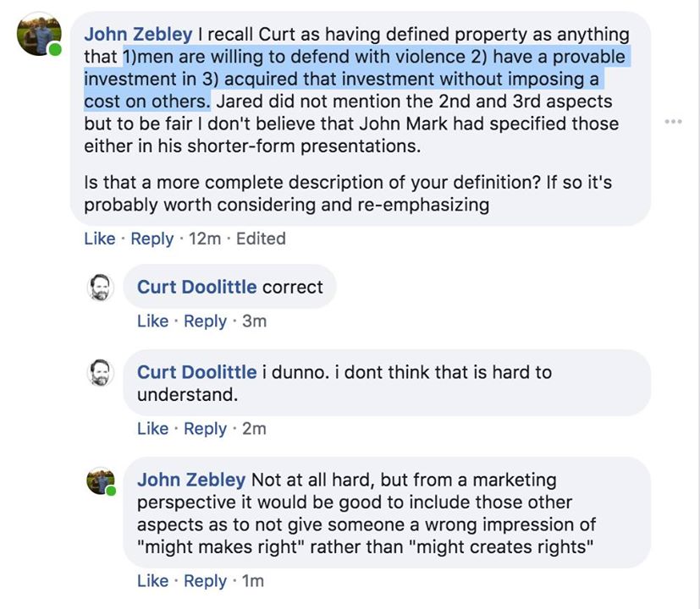Open the three-dots comment options menu
The image size is (700, 609).
pos(673,122)
